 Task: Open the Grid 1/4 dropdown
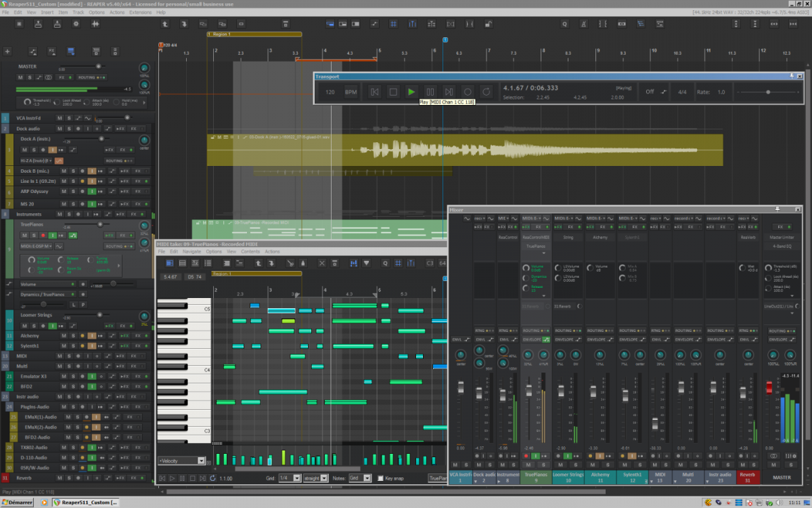tap(290, 478)
